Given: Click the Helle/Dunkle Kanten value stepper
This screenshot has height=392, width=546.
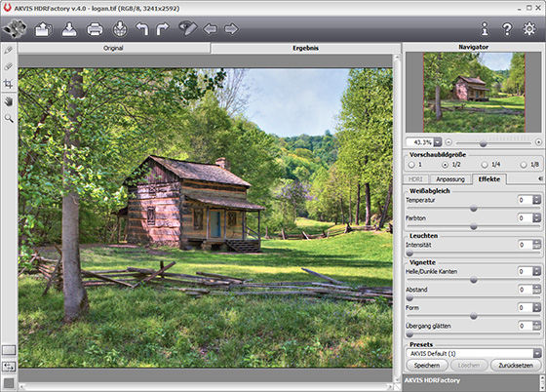Looking at the screenshot, I should pyautogui.click(x=536, y=271).
